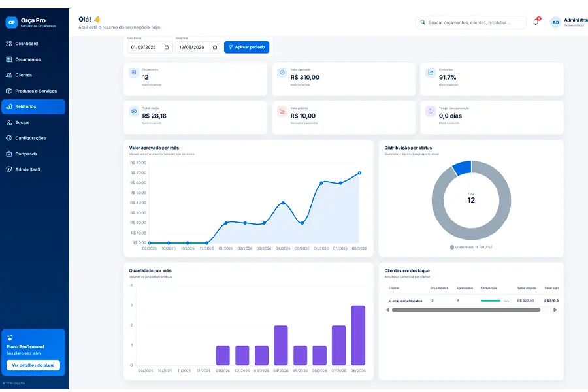Click the Ticket médio icon beside R$ 28,18
This screenshot has width=588, height=392.
point(134,111)
